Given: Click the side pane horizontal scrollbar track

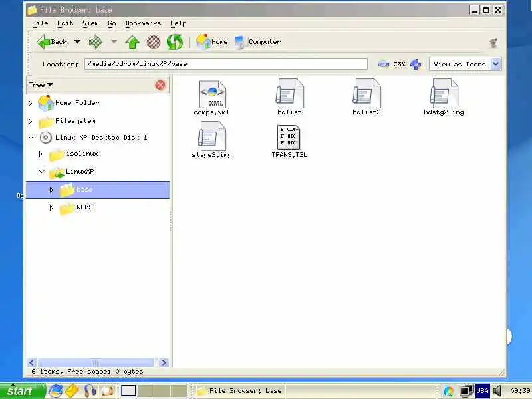Looking at the screenshot, I should 96,362.
